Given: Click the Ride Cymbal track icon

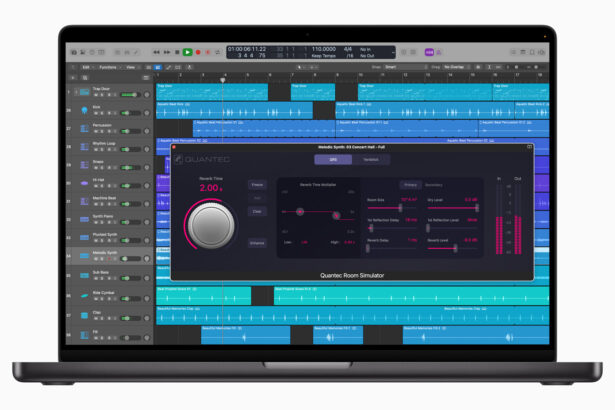Looking at the screenshot, I should point(84,295).
